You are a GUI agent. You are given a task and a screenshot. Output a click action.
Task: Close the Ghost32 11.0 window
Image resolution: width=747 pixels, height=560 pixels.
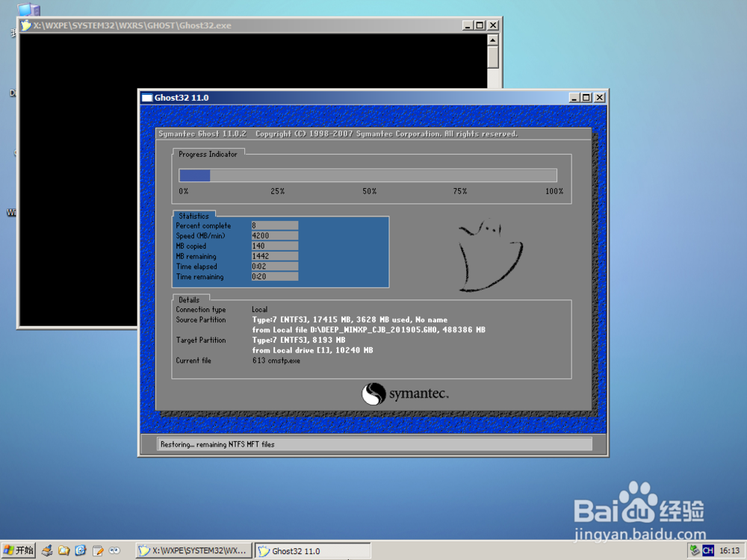pyautogui.click(x=599, y=98)
